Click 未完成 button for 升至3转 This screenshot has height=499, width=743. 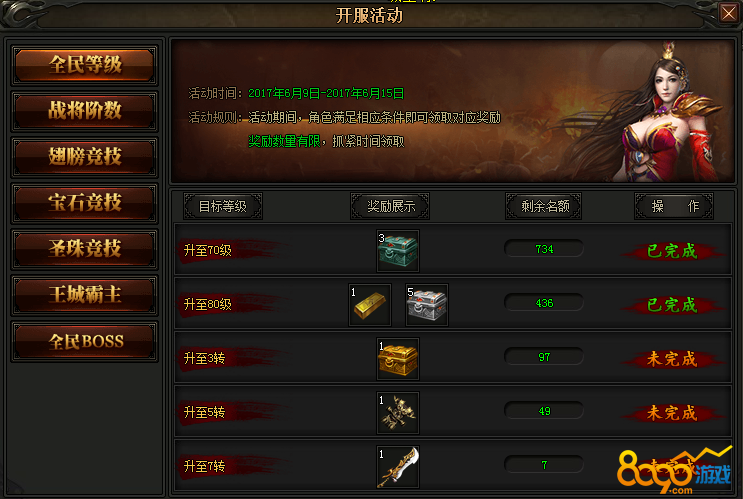pos(672,359)
